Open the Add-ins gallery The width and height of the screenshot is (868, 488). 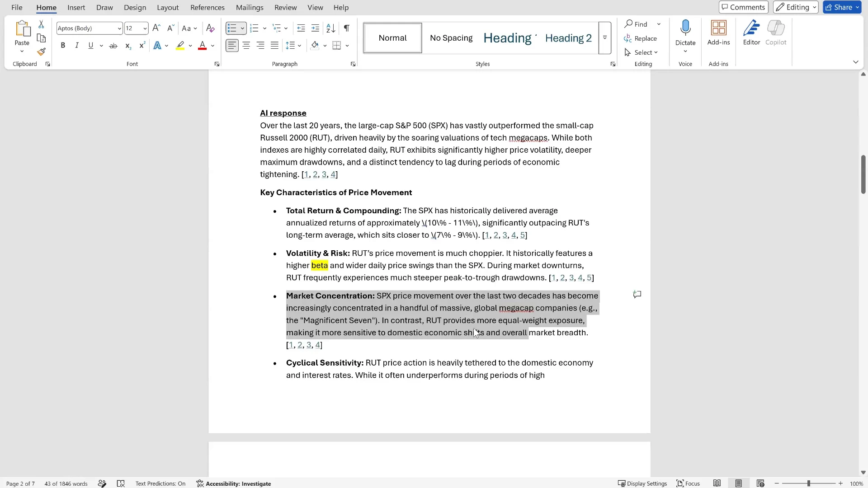point(718,33)
